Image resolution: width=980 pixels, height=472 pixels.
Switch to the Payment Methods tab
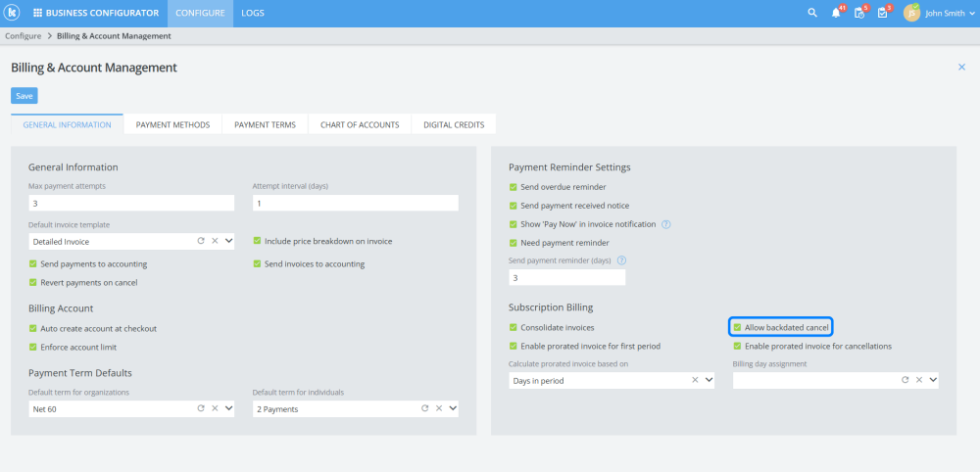[172, 124]
